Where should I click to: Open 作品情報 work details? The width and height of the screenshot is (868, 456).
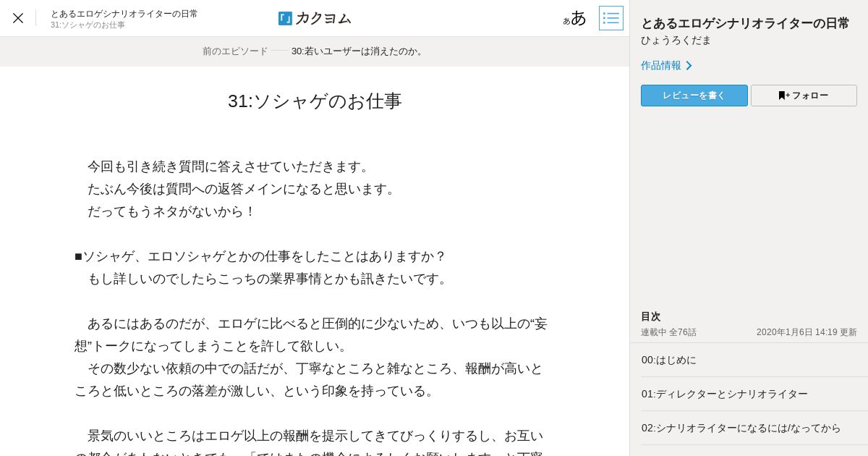coord(666,65)
